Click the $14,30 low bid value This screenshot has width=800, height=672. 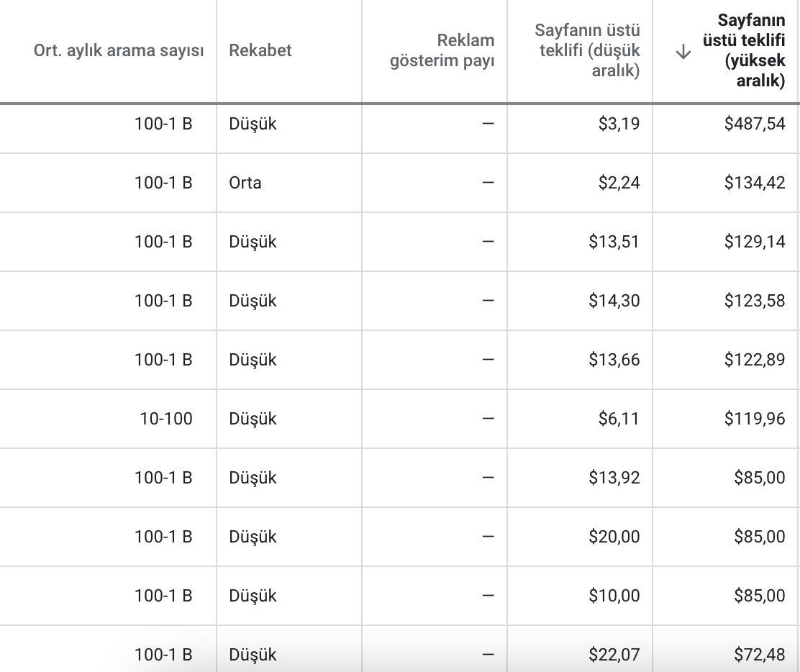pos(614,301)
